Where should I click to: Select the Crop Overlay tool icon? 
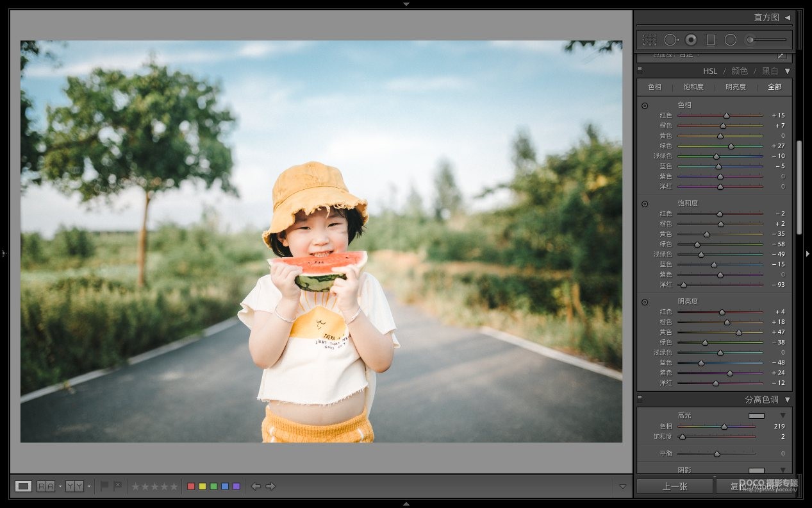click(649, 40)
